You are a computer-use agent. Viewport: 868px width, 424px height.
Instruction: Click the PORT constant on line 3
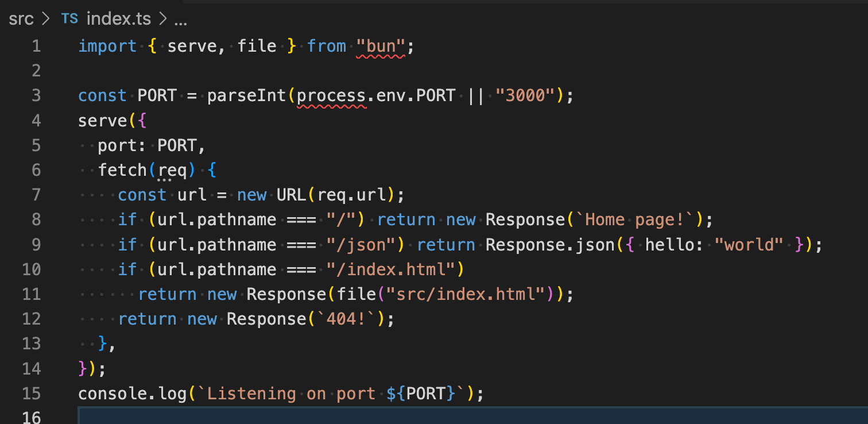[157, 95]
